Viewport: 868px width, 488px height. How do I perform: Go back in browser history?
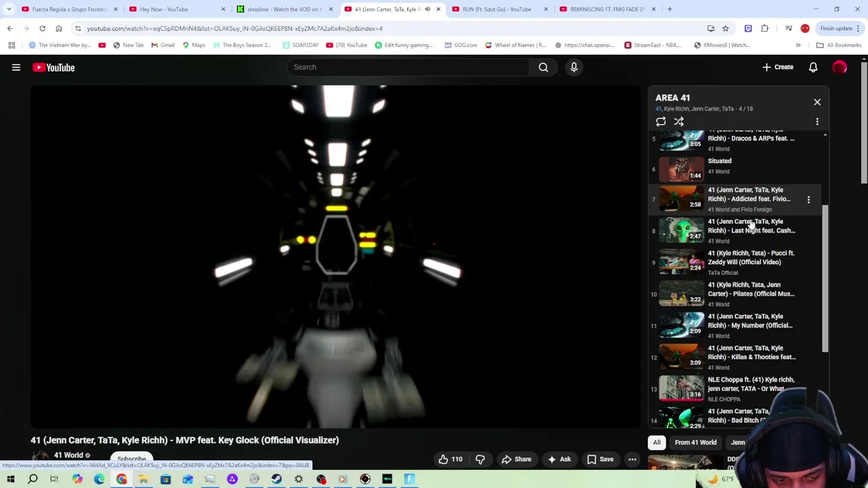[9, 28]
